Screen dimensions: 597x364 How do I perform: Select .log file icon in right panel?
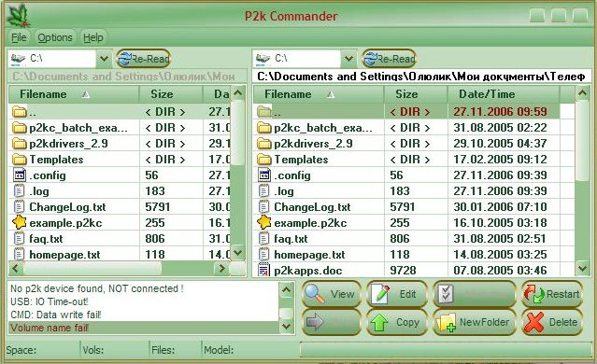263,191
